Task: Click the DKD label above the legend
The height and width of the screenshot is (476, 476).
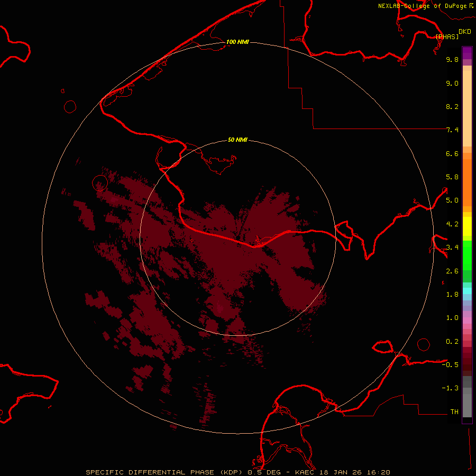Action: pyautogui.click(x=465, y=31)
